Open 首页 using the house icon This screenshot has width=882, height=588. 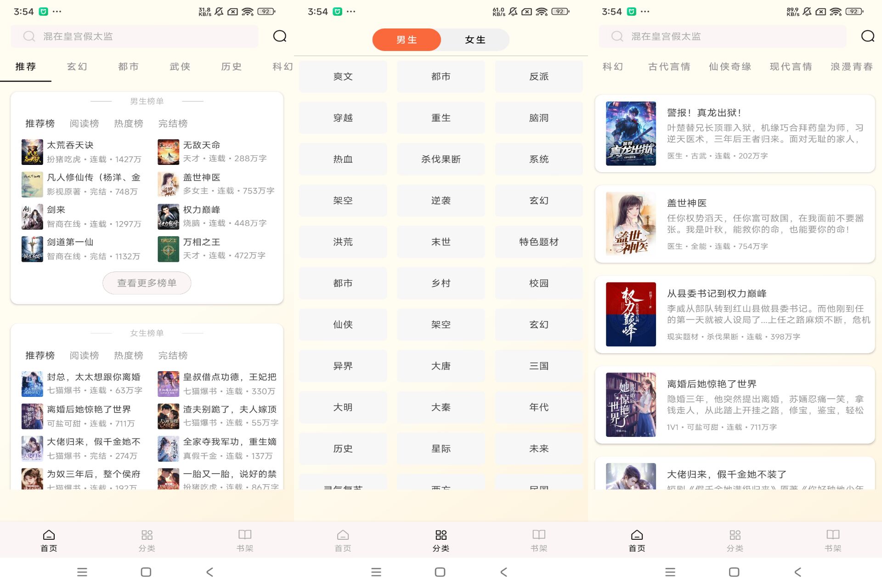(x=49, y=539)
